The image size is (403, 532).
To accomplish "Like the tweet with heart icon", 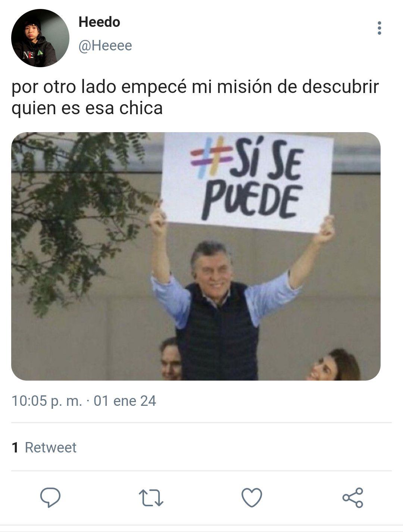I will coord(252,498).
